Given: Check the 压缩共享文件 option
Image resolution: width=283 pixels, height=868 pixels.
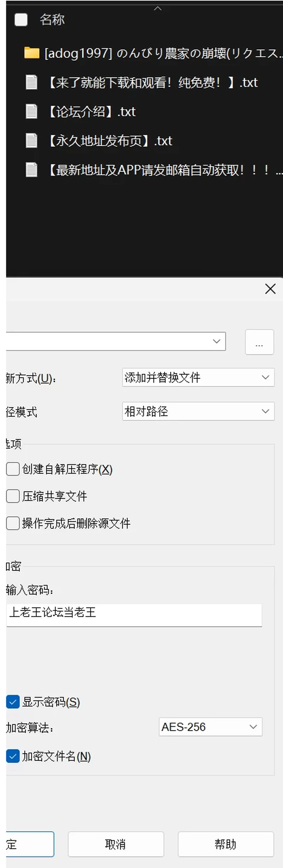Looking at the screenshot, I should tap(13, 496).
